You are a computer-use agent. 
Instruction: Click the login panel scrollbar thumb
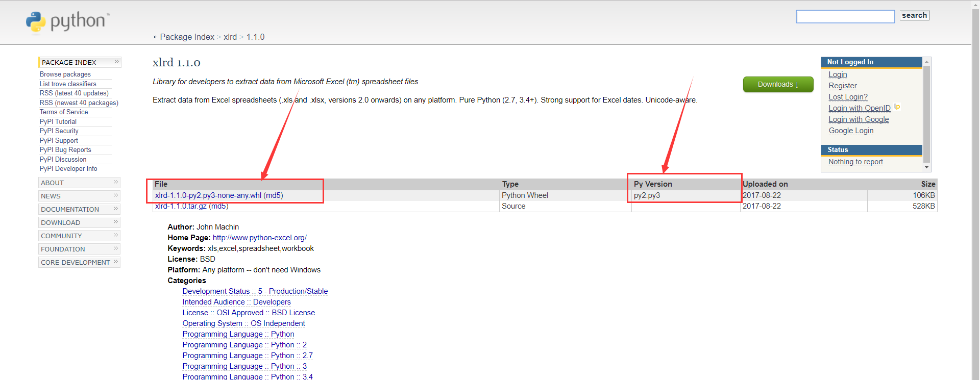click(x=927, y=114)
